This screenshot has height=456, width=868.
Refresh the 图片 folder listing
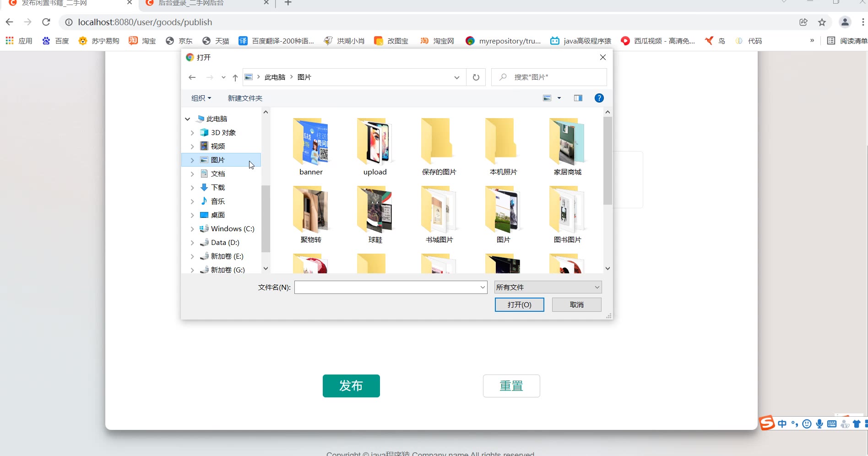tap(476, 77)
